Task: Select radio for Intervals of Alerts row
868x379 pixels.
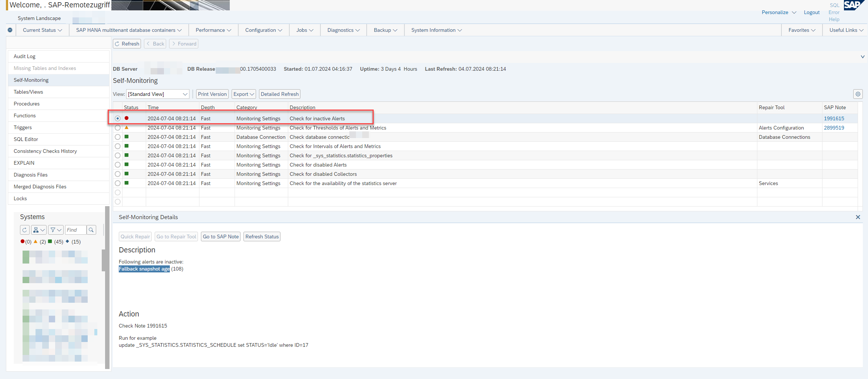Action: point(118,146)
